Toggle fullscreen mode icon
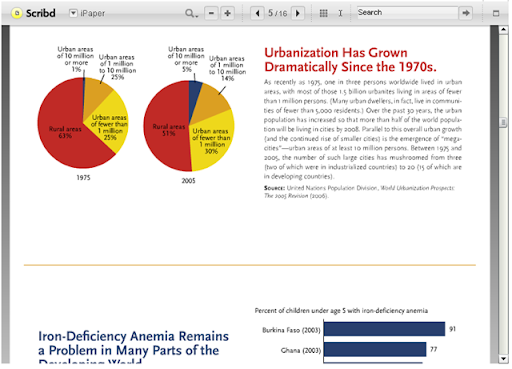 click(x=496, y=13)
